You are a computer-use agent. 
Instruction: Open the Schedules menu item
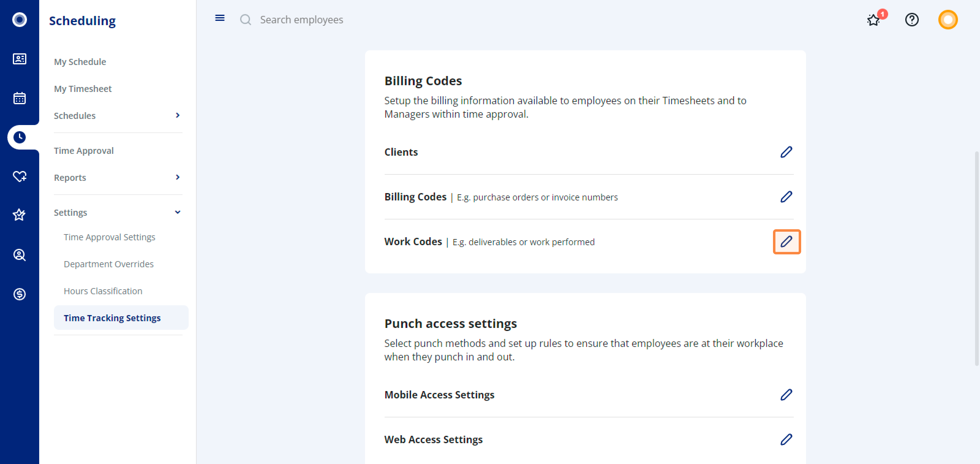(74, 116)
